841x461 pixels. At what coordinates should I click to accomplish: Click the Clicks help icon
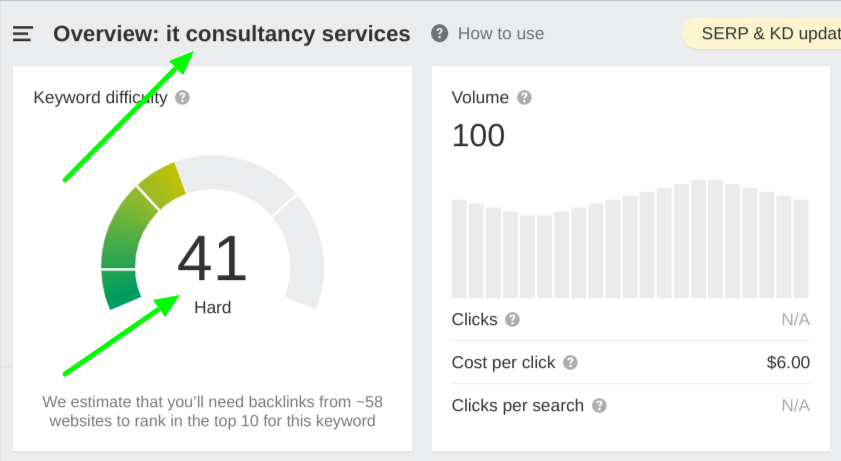pos(512,320)
